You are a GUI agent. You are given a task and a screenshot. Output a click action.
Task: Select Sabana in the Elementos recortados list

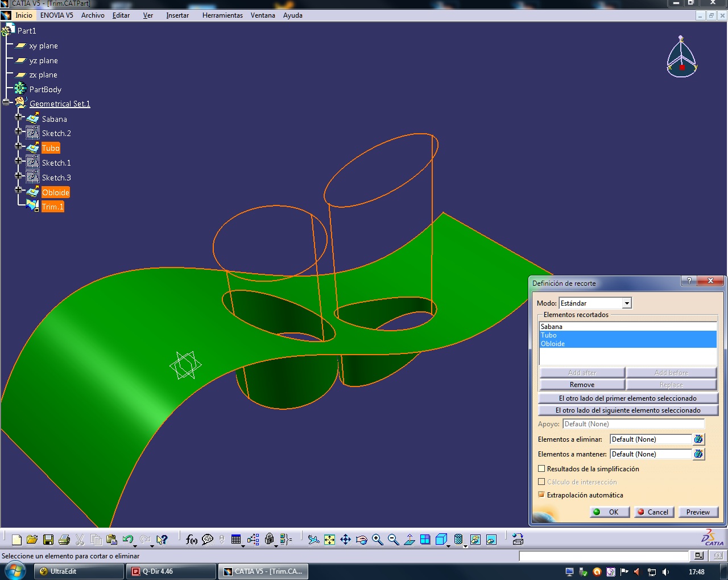pos(628,327)
